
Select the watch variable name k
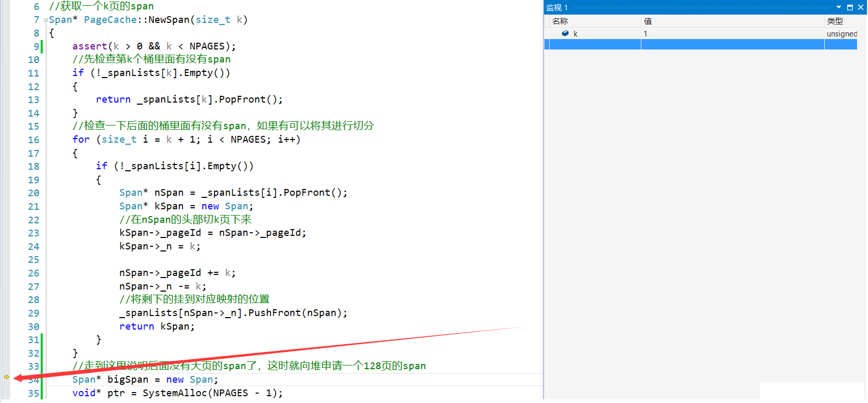pos(576,33)
